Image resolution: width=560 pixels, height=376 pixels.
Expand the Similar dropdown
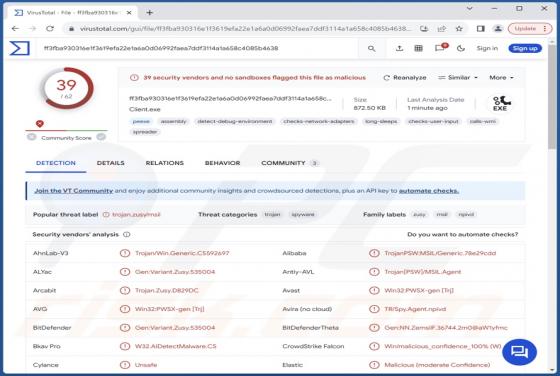tap(458, 77)
